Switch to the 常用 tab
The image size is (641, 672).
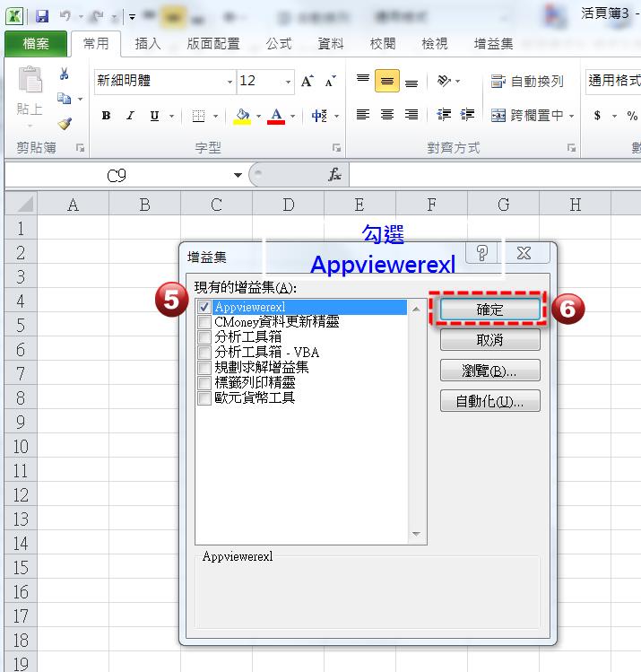click(x=96, y=43)
